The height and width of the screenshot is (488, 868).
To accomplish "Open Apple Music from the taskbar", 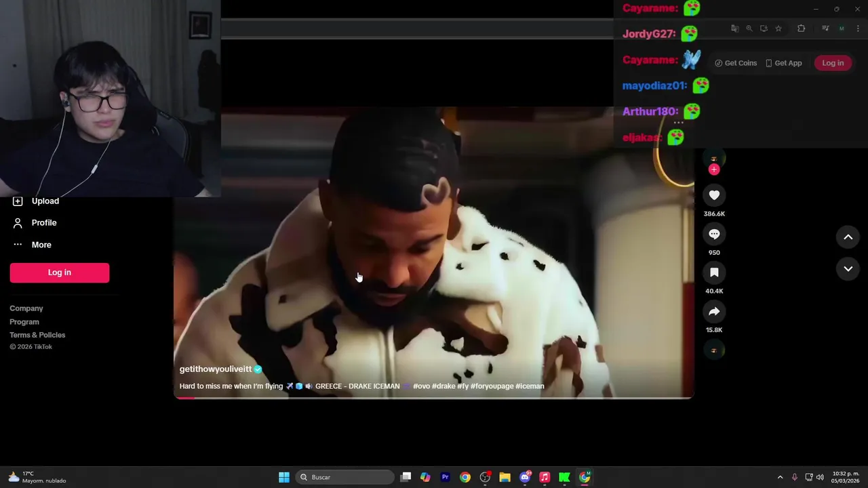I will pos(545,477).
